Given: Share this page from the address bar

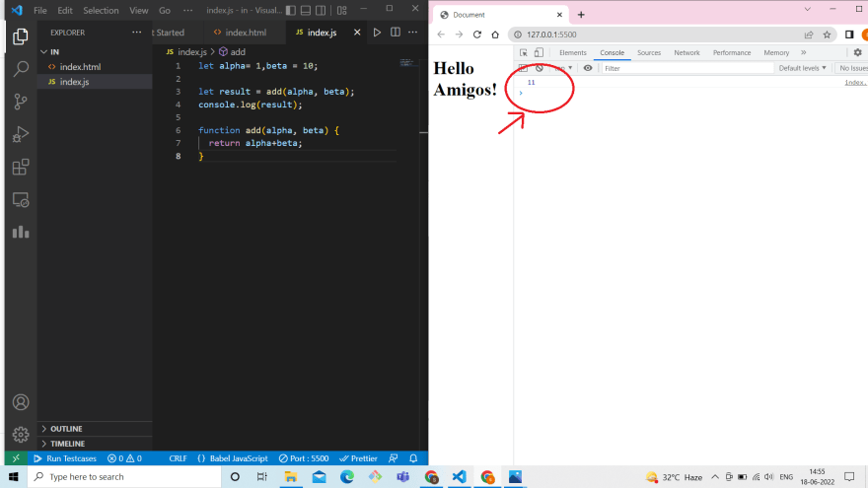Looking at the screenshot, I should [x=809, y=35].
